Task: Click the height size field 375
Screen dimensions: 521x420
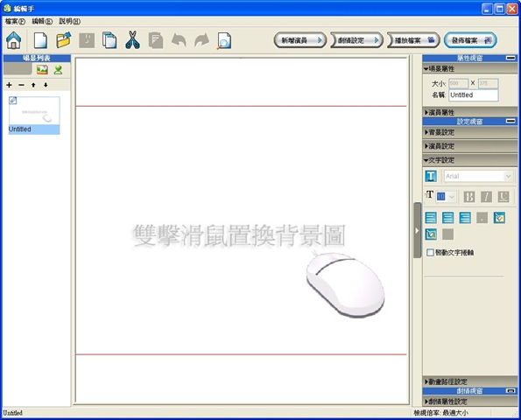Action: 488,83
